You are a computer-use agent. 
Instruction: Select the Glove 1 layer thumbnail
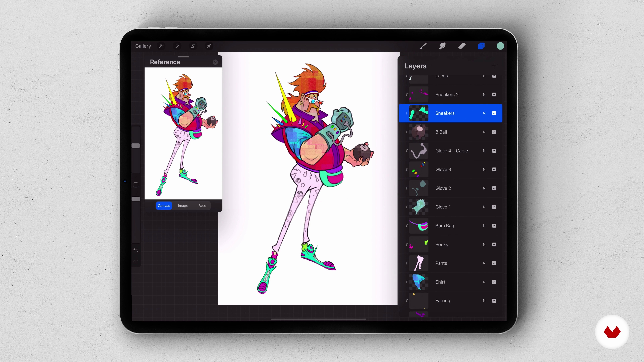point(419,207)
